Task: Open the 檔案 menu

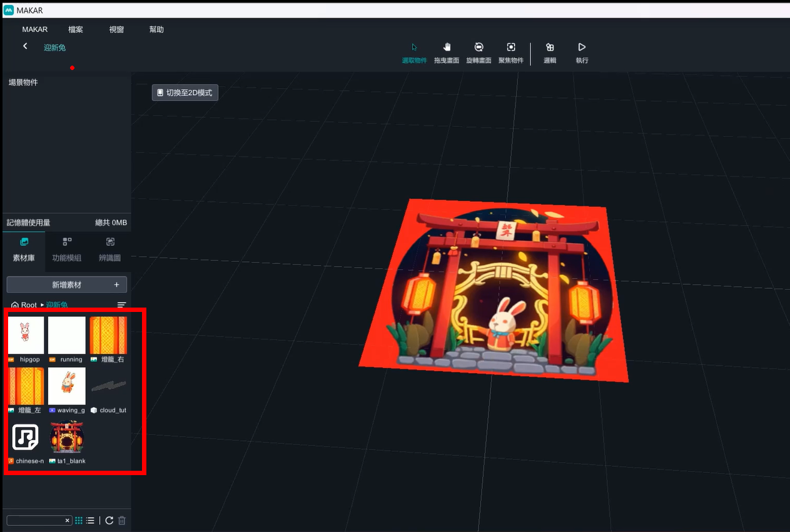Action: (76, 29)
